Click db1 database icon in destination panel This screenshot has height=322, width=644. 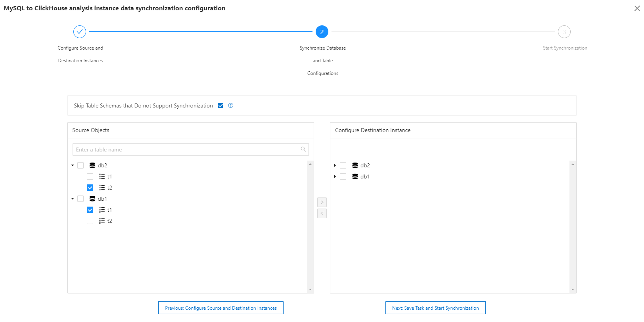(x=355, y=176)
